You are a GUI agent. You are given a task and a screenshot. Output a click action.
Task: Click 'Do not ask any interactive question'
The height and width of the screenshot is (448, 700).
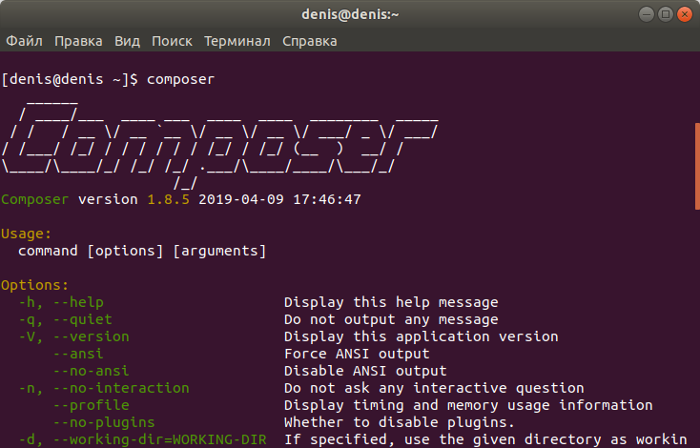coord(434,388)
